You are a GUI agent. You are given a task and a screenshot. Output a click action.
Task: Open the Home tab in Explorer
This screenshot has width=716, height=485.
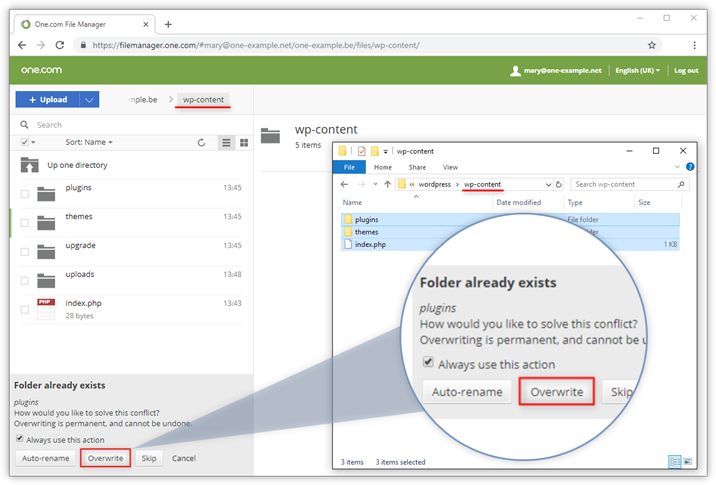click(x=383, y=167)
